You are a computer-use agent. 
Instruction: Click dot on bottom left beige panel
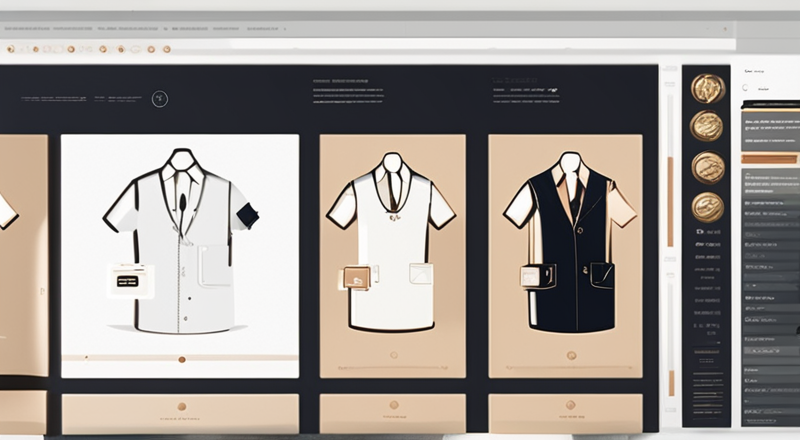coord(181,407)
